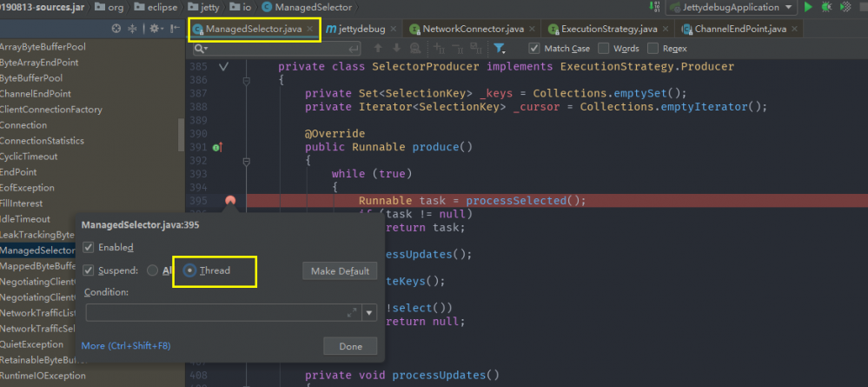The width and height of the screenshot is (868, 387).
Task: Enable the Regex search checkbox
Action: click(x=653, y=49)
